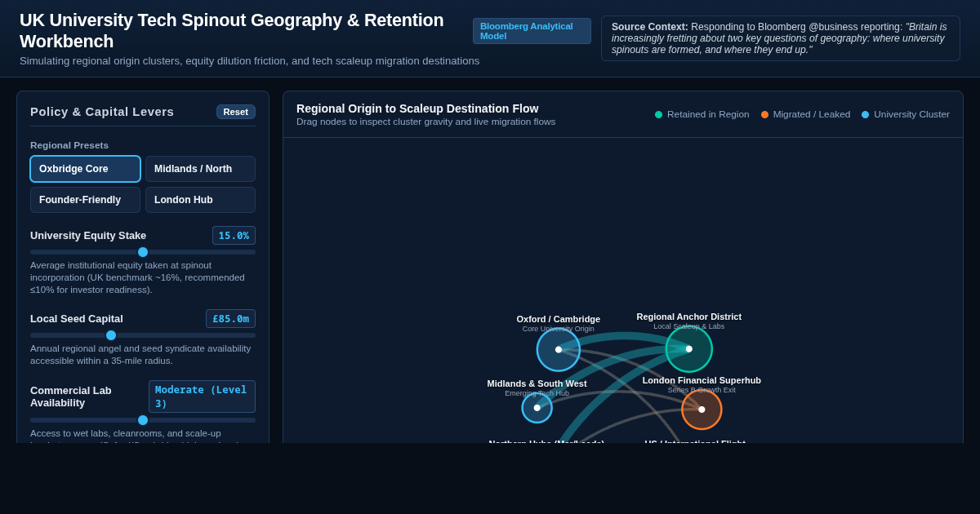Screen dimensions: 980x514
Task: Adjust the Commercial Lab Availability slider
Action: [x=143, y=420]
